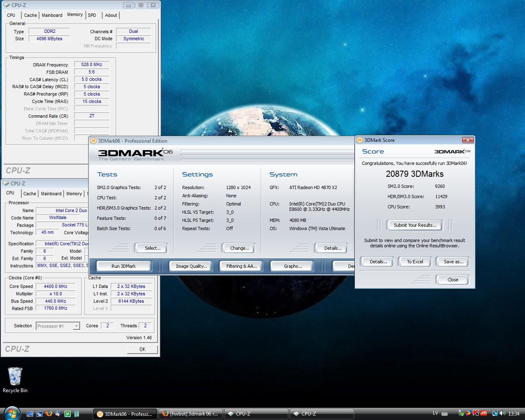This screenshot has width=525, height=420.
Task: Switch to first CPU-Z taskbar button
Action: click(x=256, y=414)
